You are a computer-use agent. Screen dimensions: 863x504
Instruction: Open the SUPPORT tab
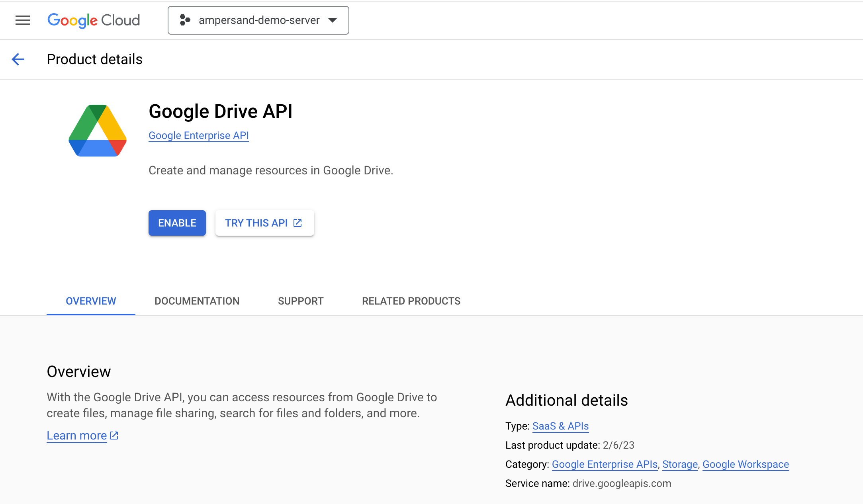pos(301,301)
